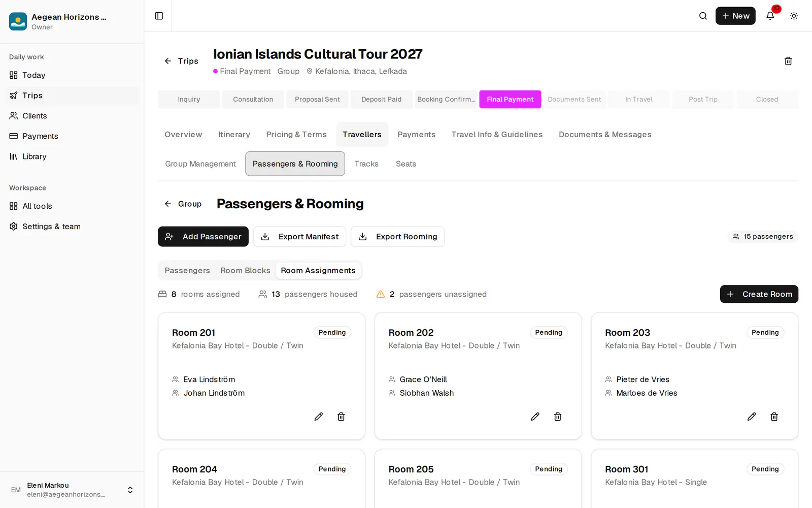Edit Room 201 with the pencil icon

click(319, 417)
